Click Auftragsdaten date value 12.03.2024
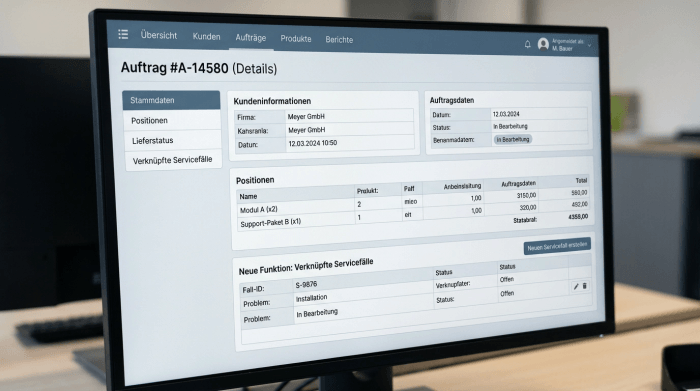The image size is (700, 391). pyautogui.click(x=506, y=114)
